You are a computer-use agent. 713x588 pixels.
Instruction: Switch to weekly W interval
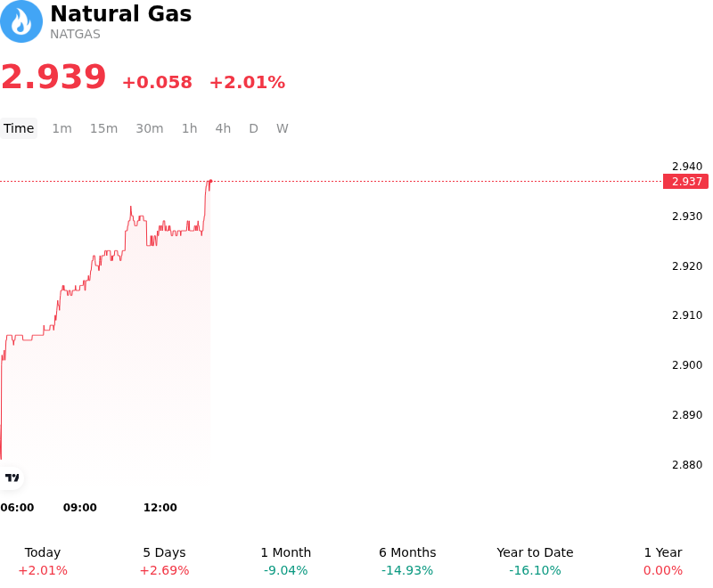click(283, 128)
